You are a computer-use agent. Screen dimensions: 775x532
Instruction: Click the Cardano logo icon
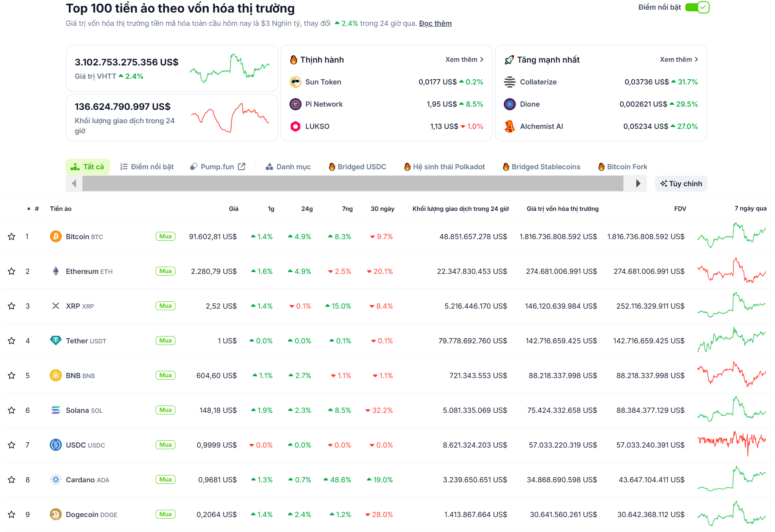pyautogui.click(x=56, y=479)
